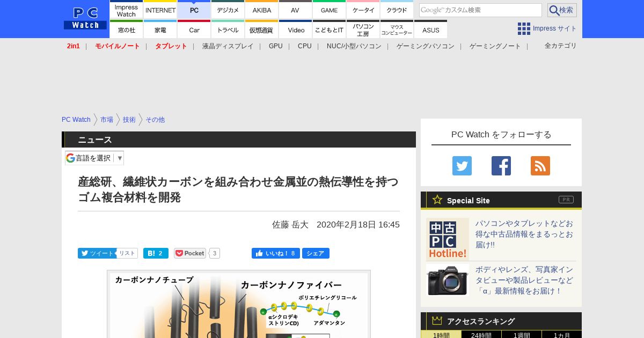The width and height of the screenshot is (644, 338).
Task: Open the Impress サイト grid icon
Action: [524, 28]
